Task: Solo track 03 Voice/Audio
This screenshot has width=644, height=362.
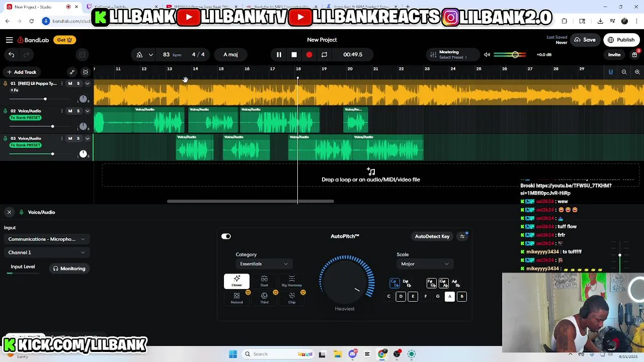Action: (78, 138)
